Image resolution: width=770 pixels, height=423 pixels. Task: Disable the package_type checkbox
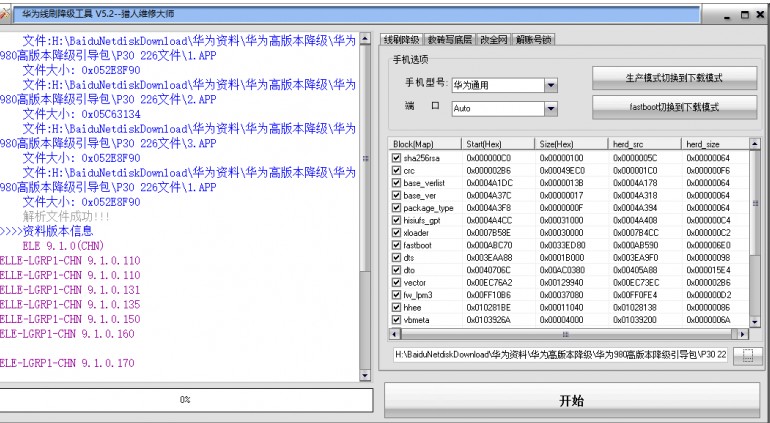click(396, 208)
